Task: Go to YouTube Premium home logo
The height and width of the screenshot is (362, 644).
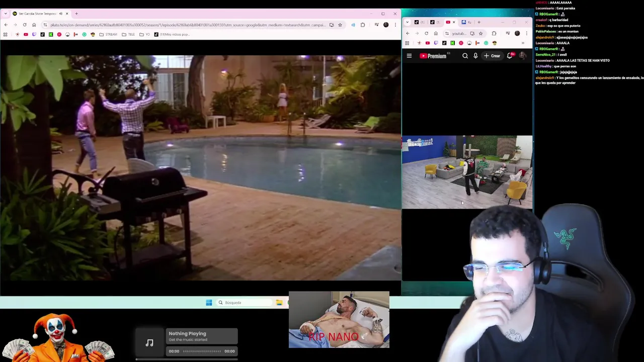Action: click(434, 56)
